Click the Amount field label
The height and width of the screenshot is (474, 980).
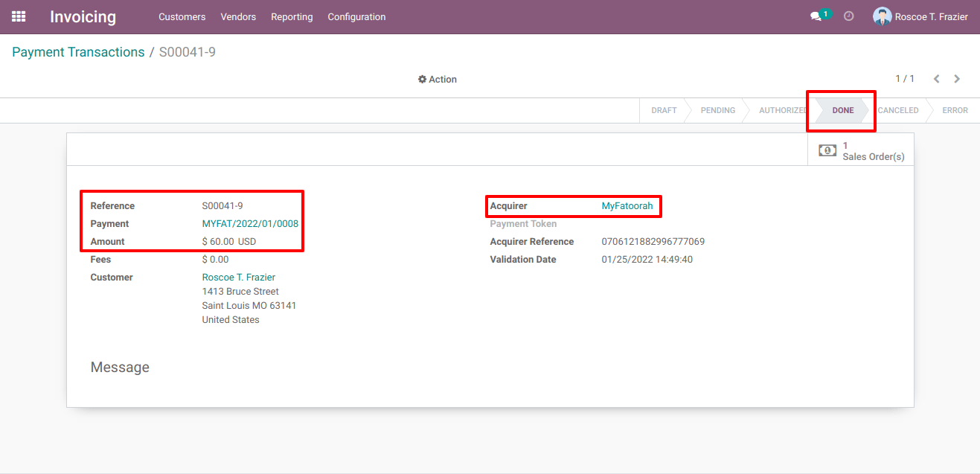point(108,242)
